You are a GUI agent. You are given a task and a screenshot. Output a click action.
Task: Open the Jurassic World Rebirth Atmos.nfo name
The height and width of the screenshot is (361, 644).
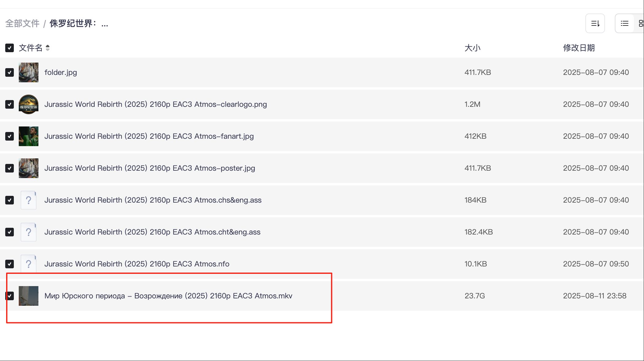coord(137,264)
